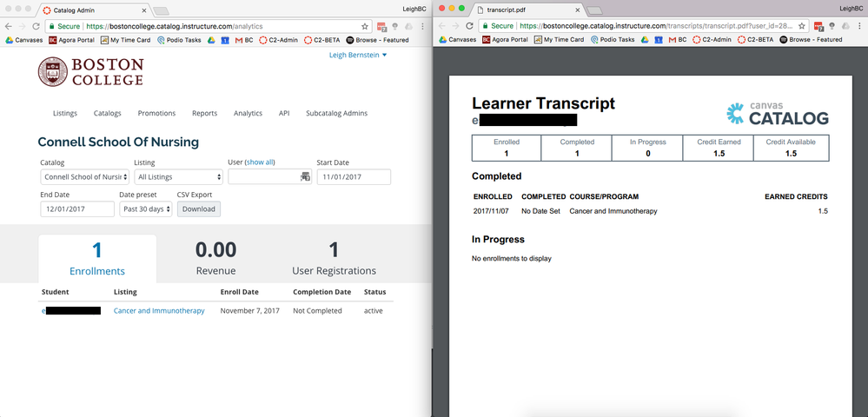The height and width of the screenshot is (417, 868).
Task: Open My Time Card bookmark in transcript.pdf window
Action: tap(559, 39)
